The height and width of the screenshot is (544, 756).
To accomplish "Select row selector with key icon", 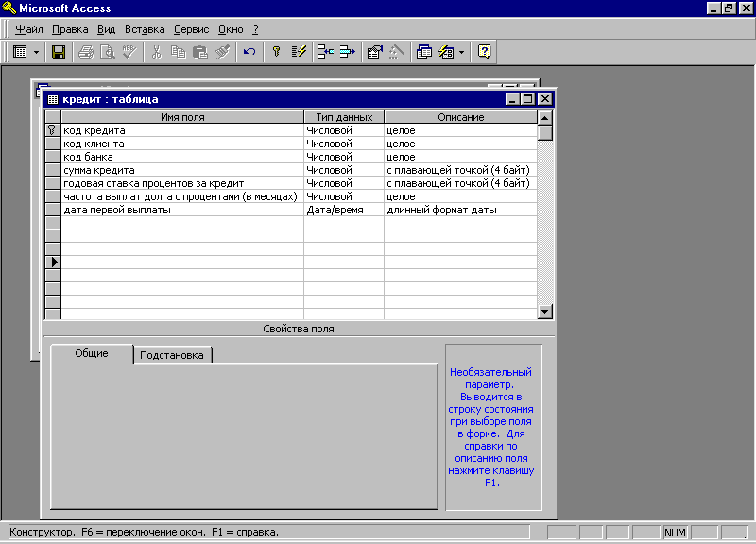I will (x=53, y=130).
